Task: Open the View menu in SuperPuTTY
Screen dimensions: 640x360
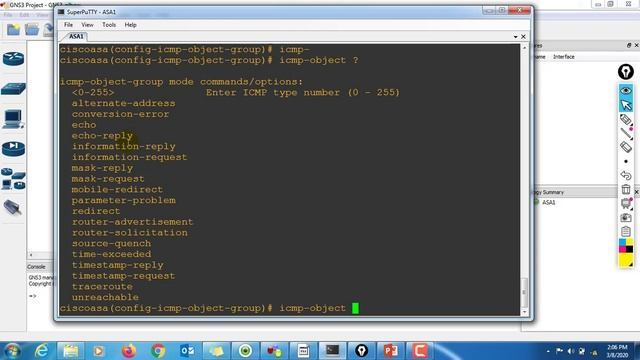Action: coord(87,25)
